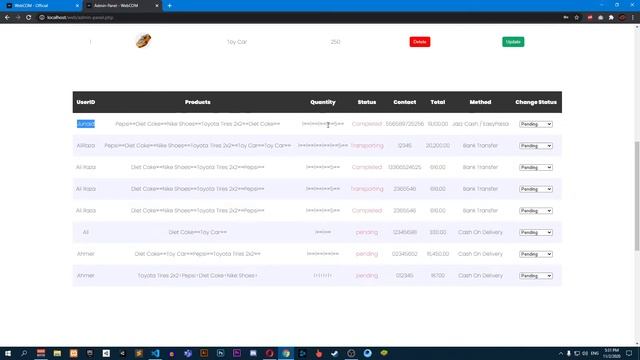Viewport: 640px width, 360px height.
Task: Click the '20200.00' total cell
Action: pyautogui.click(x=438, y=145)
